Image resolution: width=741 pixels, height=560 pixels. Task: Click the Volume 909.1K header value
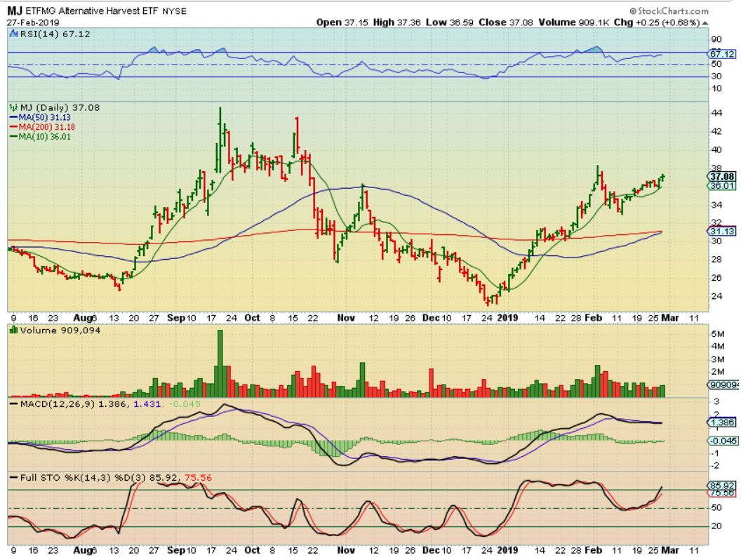pos(573,22)
